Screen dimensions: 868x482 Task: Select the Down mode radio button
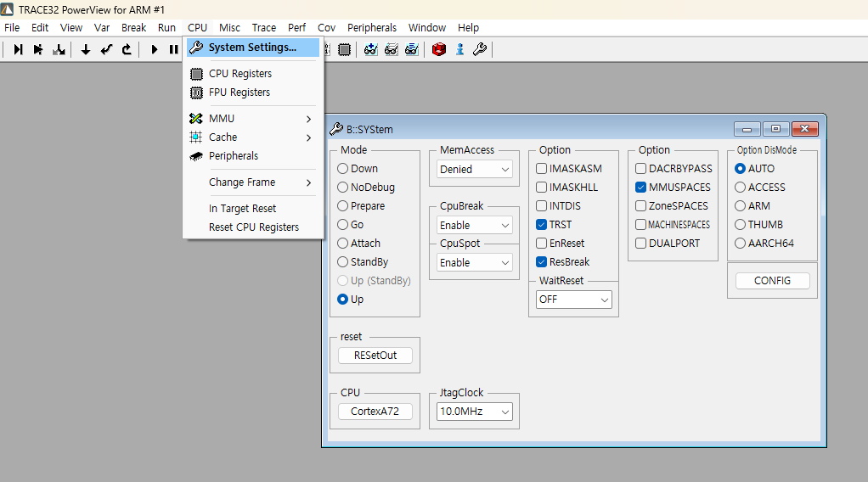click(343, 169)
